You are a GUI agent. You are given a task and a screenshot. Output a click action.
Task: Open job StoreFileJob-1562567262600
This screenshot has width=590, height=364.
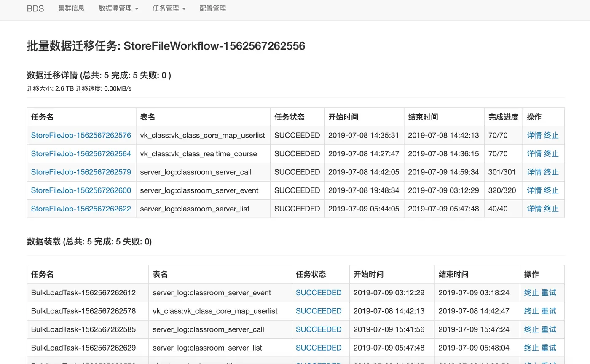click(x=81, y=190)
